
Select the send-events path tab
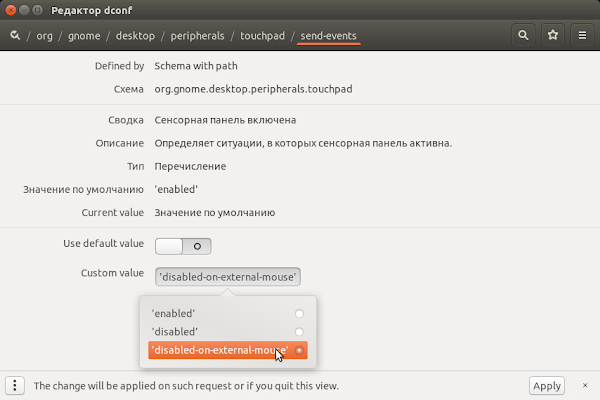point(328,36)
